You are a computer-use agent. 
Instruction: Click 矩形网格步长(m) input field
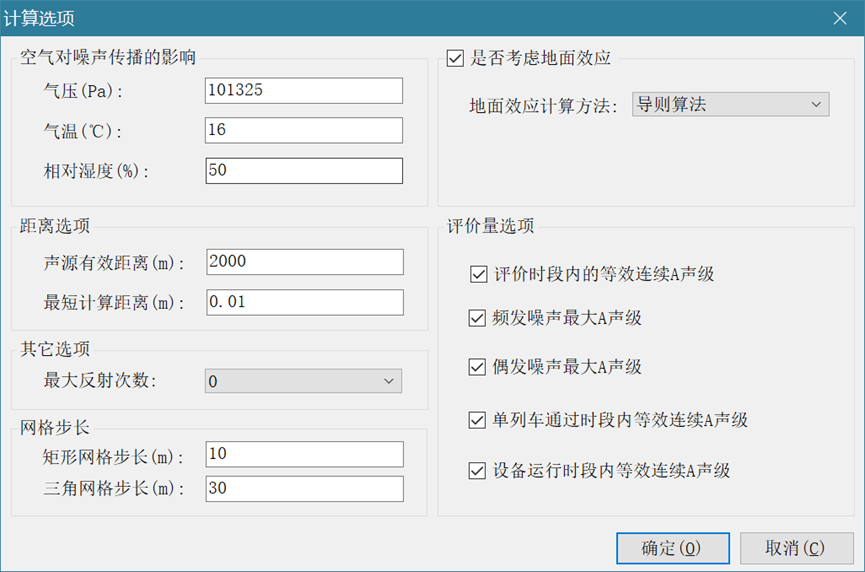point(303,455)
